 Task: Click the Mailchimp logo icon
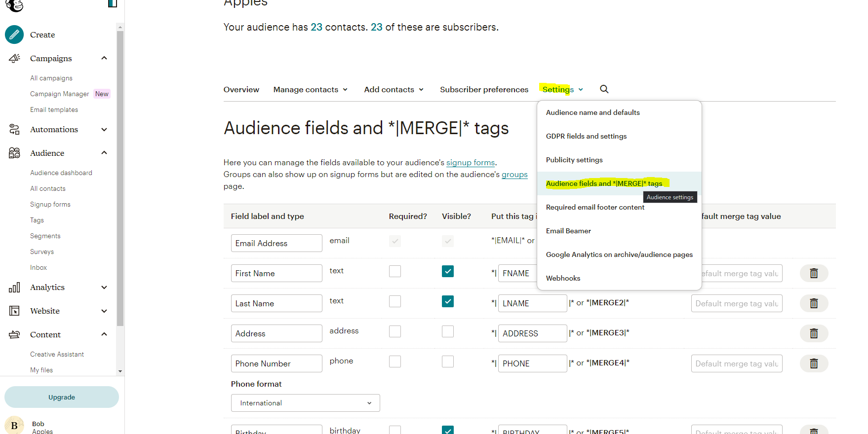point(14,5)
